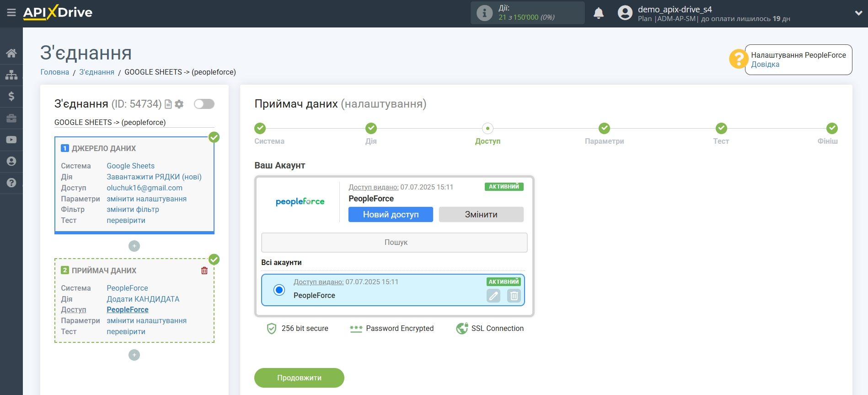Click the Password Encrypted asterisks icon

[x=356, y=329]
